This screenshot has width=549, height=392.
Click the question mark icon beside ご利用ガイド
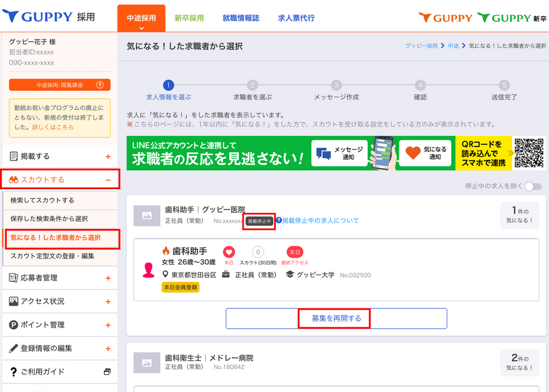pos(14,372)
